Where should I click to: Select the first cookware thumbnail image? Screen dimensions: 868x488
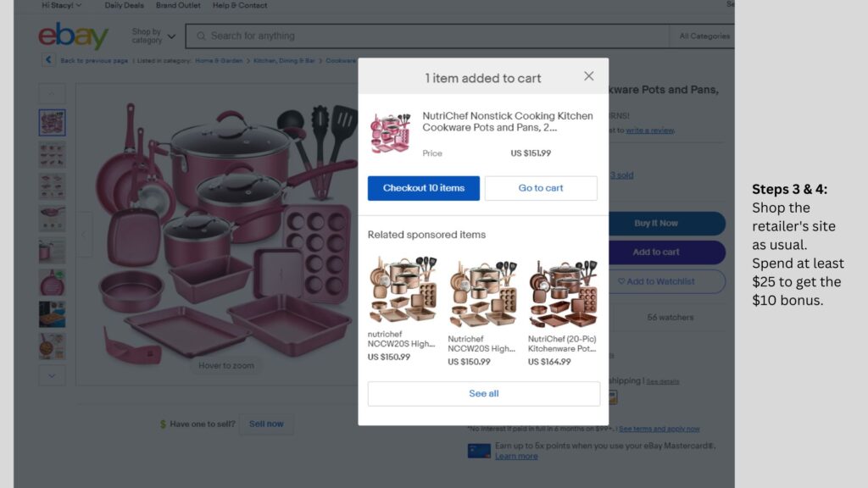pyautogui.click(x=52, y=123)
